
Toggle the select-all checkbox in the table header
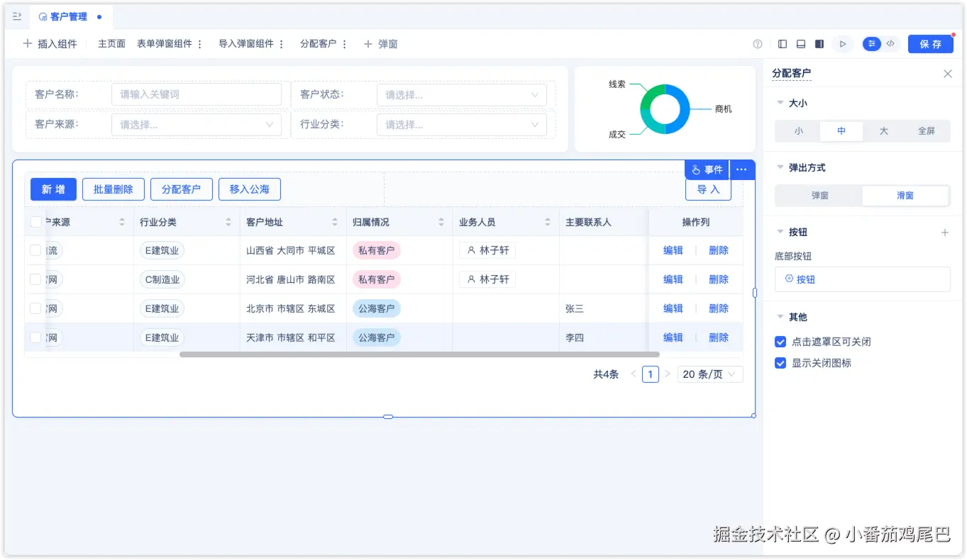[35, 222]
